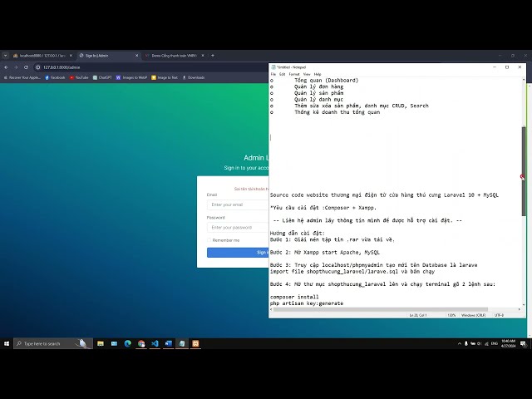Switch to the Sign In | Admin tab

[109, 56]
